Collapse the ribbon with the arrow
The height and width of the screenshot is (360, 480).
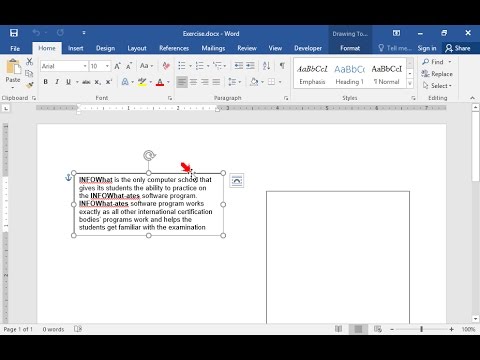click(472, 98)
